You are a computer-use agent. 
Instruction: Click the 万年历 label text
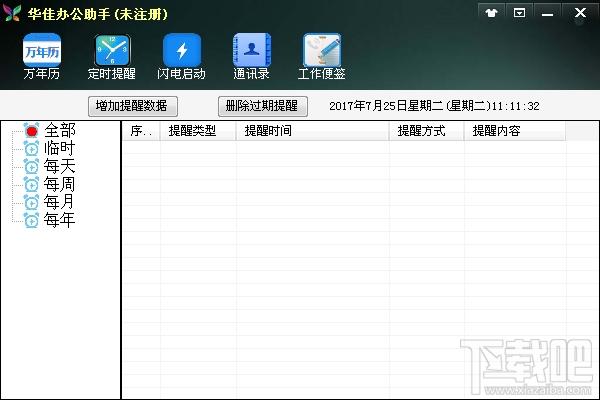point(42,74)
